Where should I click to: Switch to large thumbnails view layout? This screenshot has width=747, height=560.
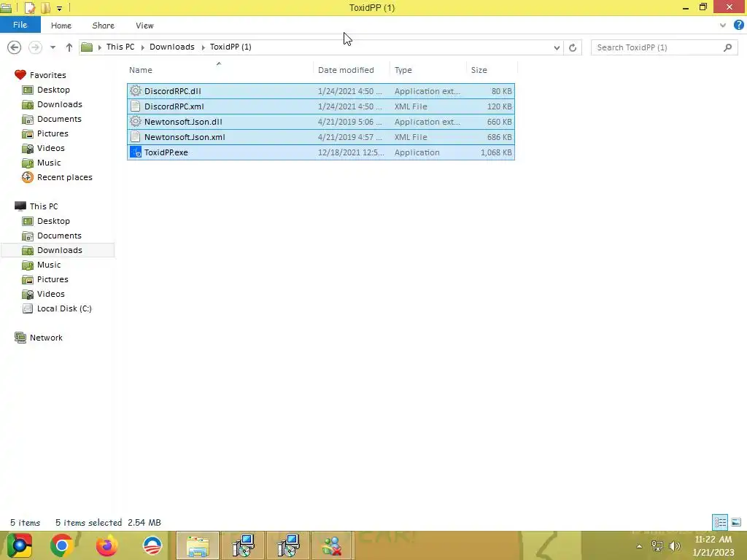(736, 522)
